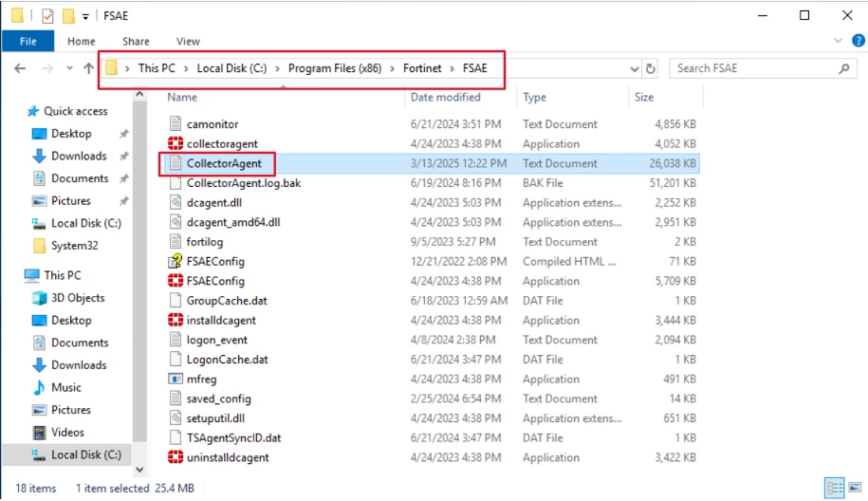
Task: Open the Share ribbon tab
Action: (x=136, y=41)
